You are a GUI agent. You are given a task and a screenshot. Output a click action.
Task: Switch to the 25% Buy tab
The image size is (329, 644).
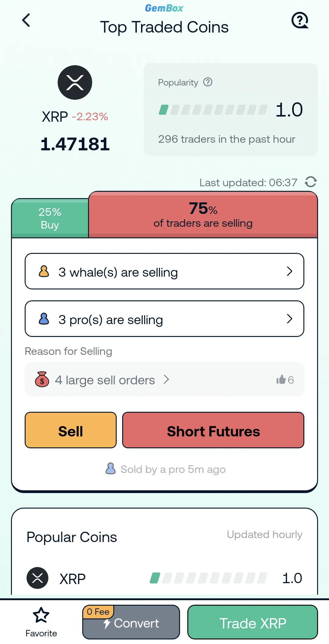[50, 218]
